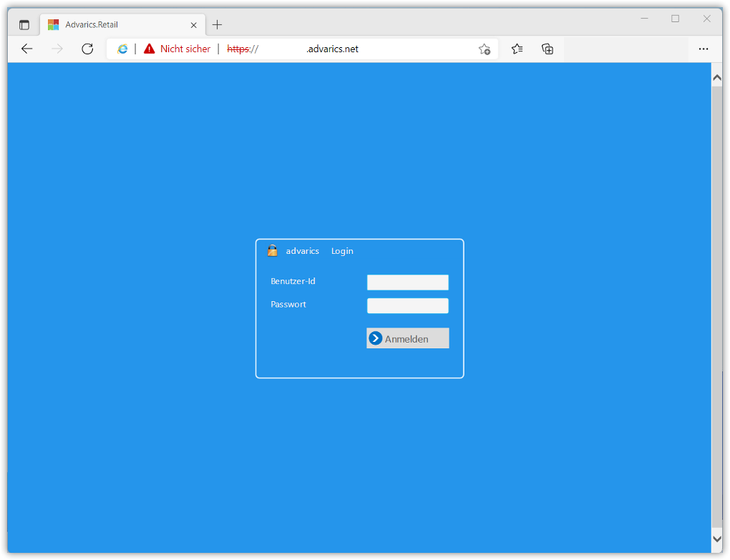Reload the current page
The width and height of the screenshot is (730, 560).
[87, 49]
